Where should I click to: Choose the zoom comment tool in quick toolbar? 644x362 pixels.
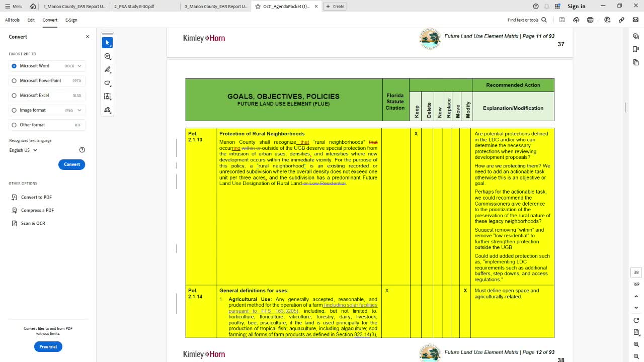[107, 56]
